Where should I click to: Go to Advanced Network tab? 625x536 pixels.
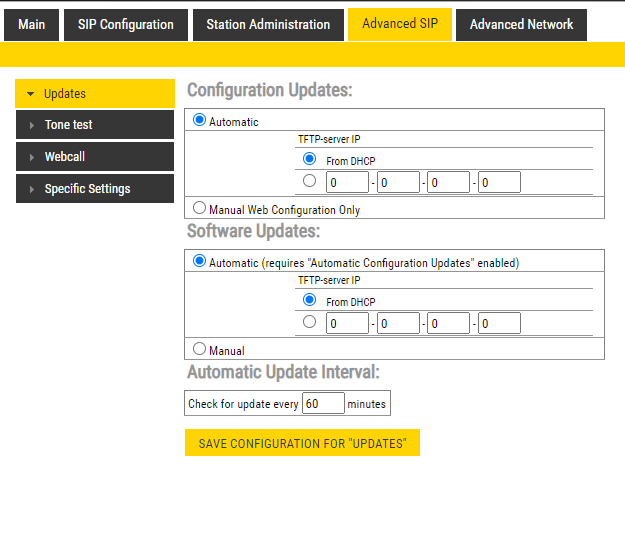tap(521, 25)
